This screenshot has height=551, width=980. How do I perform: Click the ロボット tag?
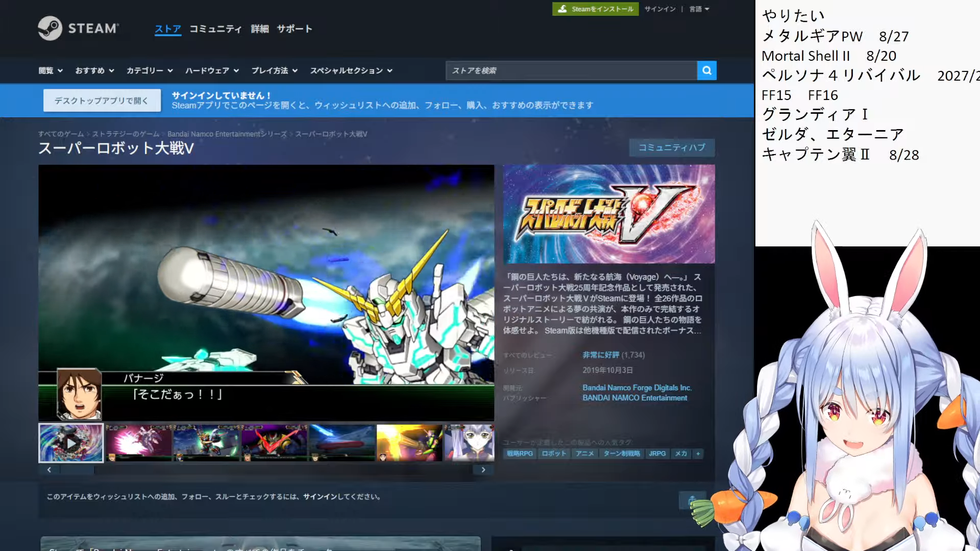[554, 454]
